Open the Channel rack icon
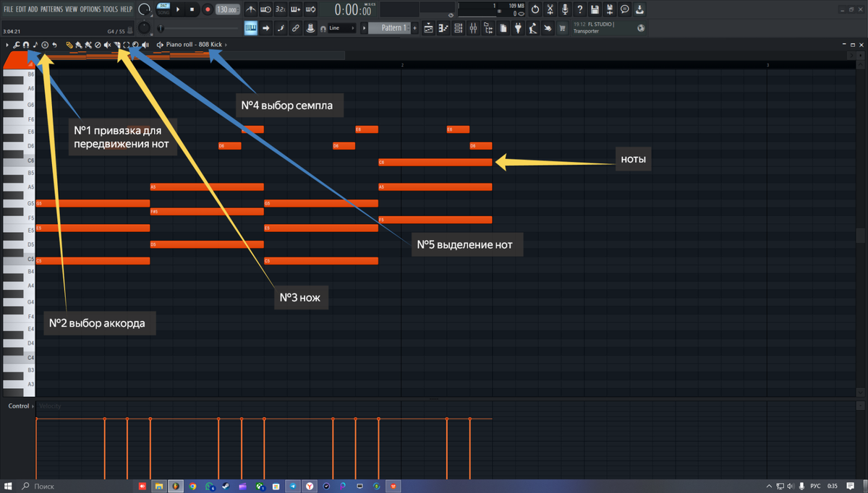Screen dimensions: 868x493 [458, 27]
